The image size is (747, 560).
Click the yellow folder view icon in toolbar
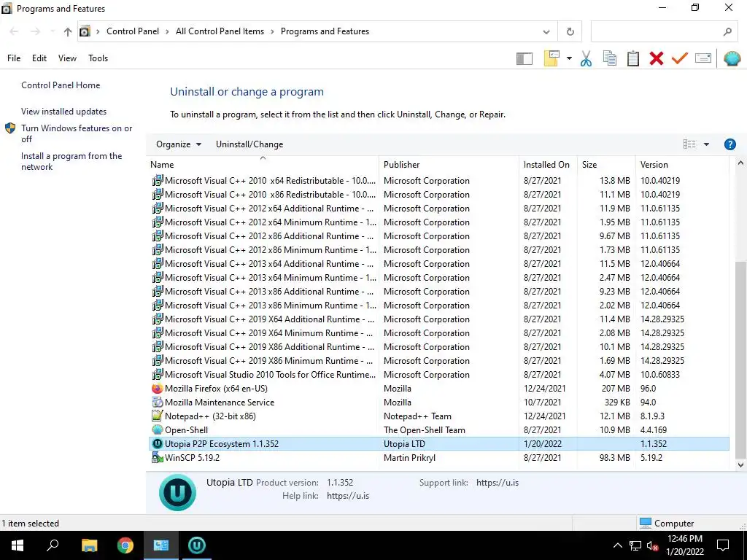click(x=551, y=58)
